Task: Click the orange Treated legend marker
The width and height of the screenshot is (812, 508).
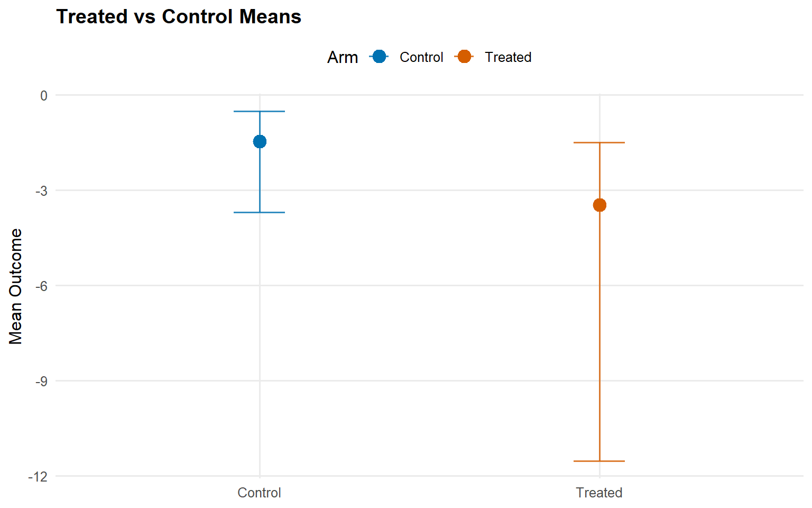Action: (x=464, y=57)
